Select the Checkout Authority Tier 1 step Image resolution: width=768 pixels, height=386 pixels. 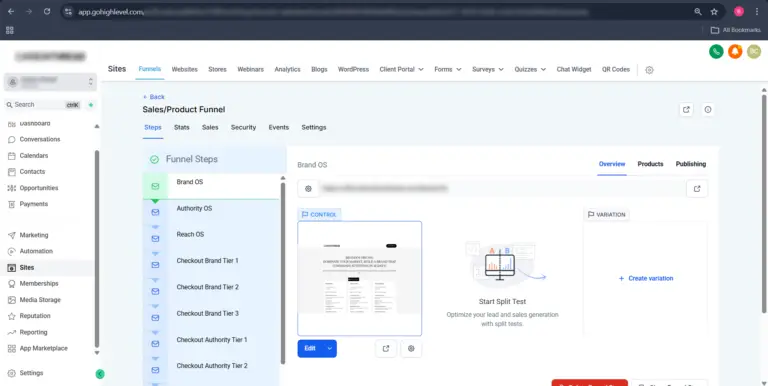(212, 340)
